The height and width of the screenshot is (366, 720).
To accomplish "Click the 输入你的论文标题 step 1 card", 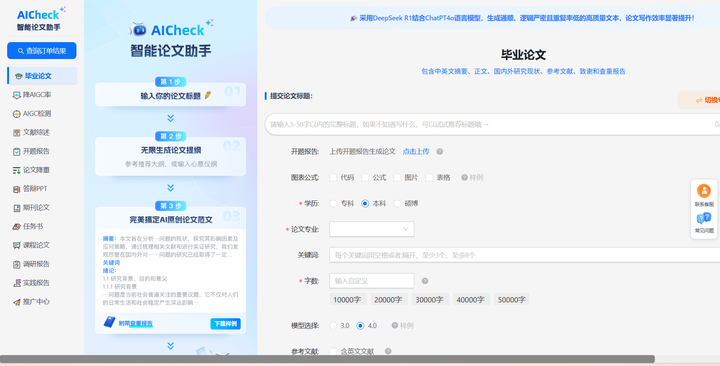I will click(x=170, y=95).
